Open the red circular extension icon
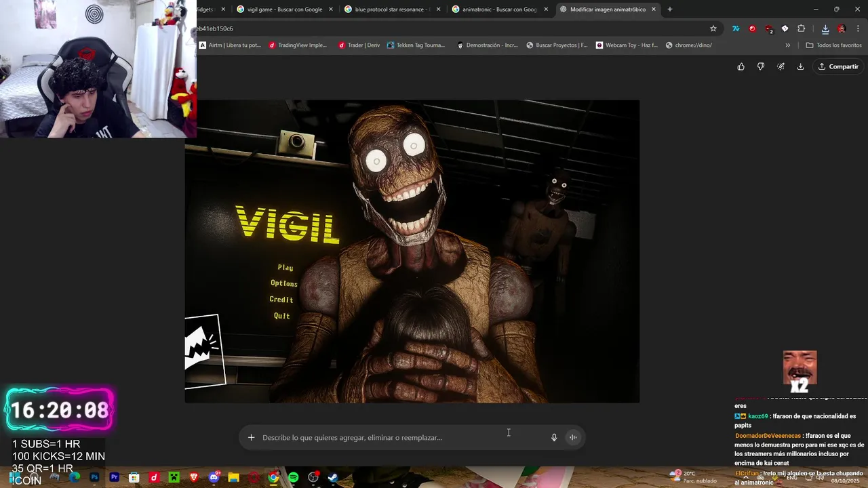Viewport: 868px width, 488px height. (x=752, y=28)
